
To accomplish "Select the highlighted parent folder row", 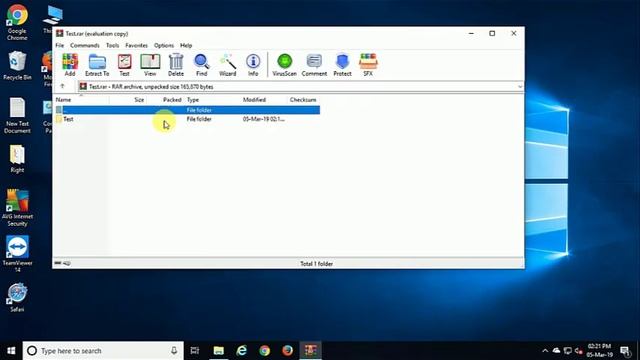I will 187,110.
